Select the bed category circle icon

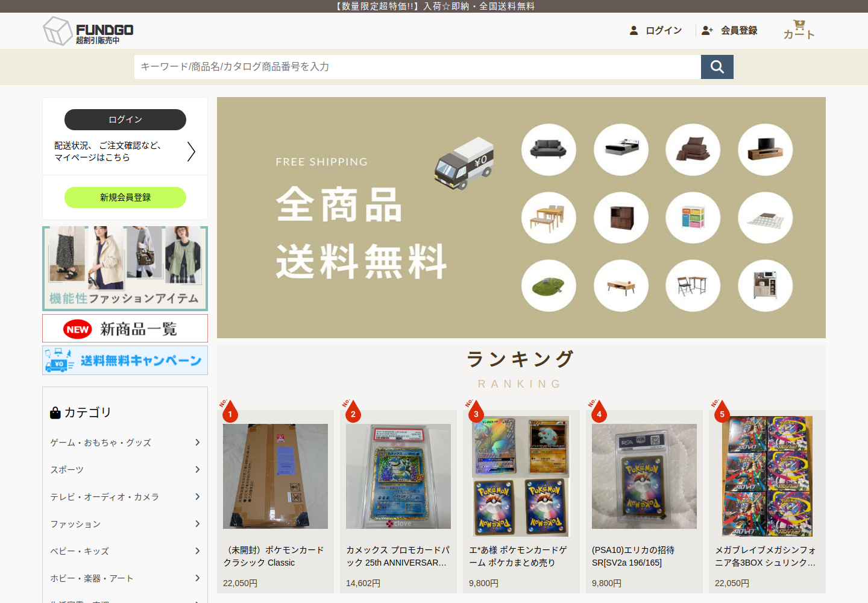click(x=621, y=150)
